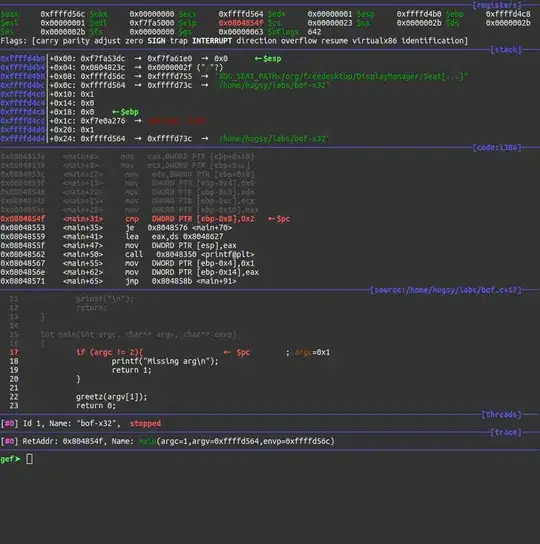Select source line 22 greetz(argv[1])

point(111,397)
